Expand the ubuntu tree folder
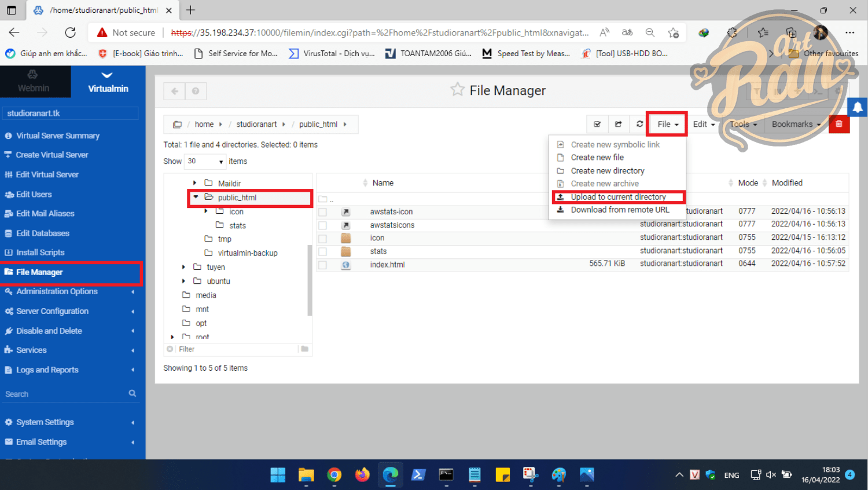The image size is (868, 490). pyautogui.click(x=183, y=281)
